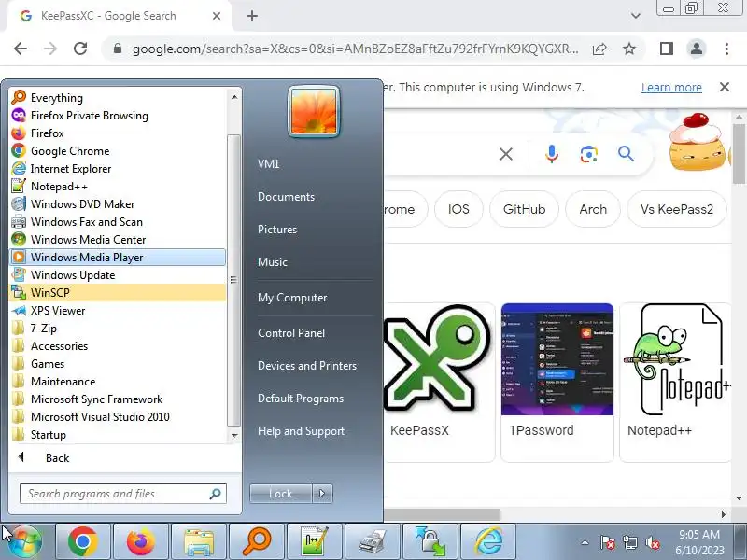Open Firefox in Start menu list
This screenshot has width=747, height=560.
(x=118, y=133)
